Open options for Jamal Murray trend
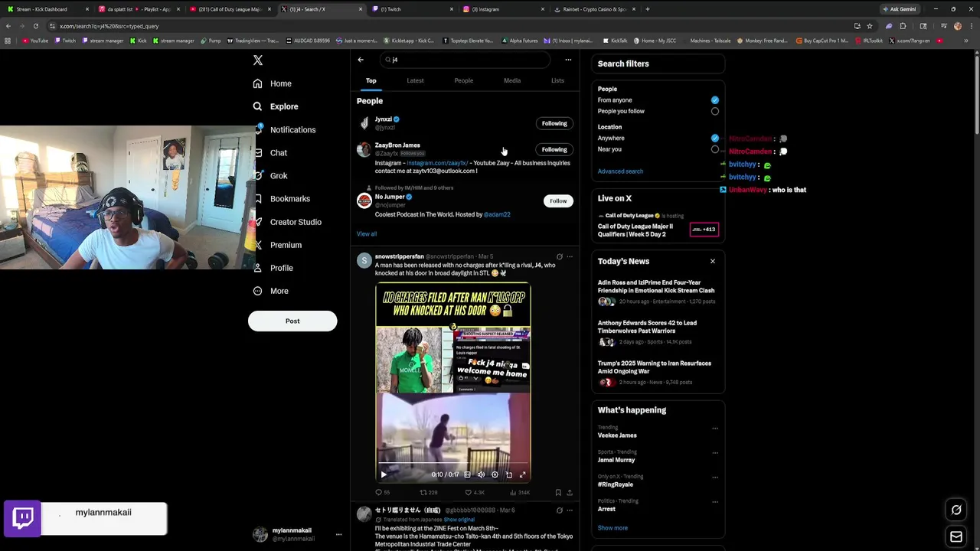980x551 pixels. [x=715, y=453]
